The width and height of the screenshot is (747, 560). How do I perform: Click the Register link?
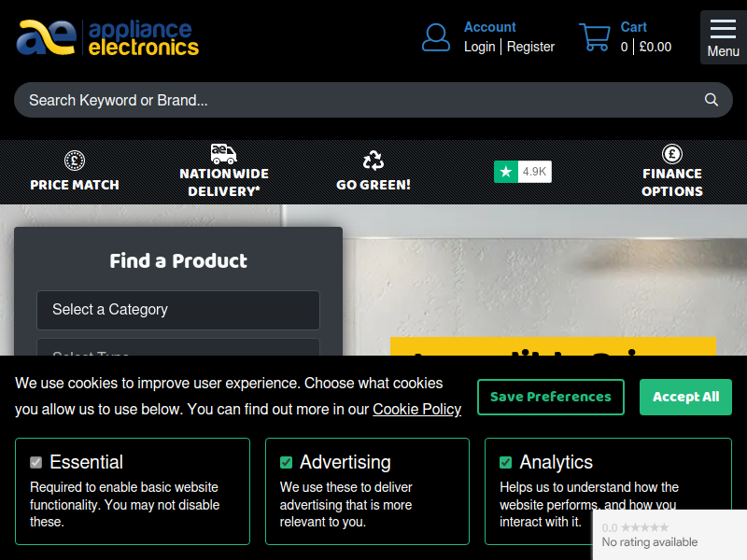click(530, 47)
